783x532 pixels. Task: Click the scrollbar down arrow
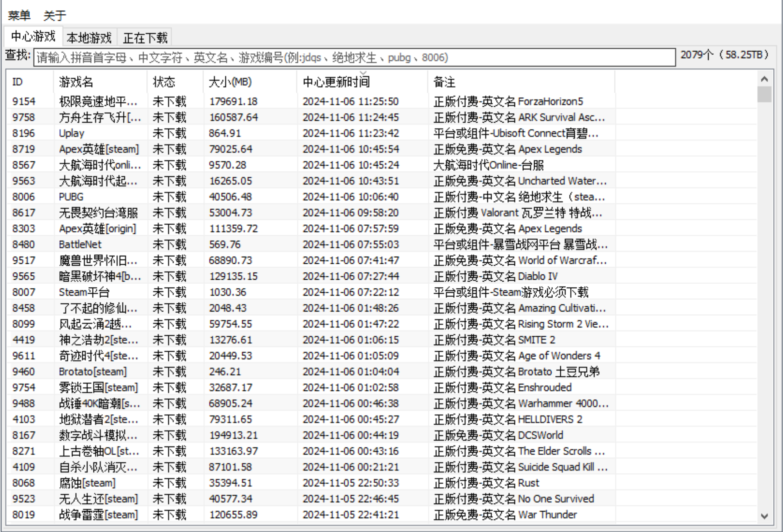click(765, 516)
